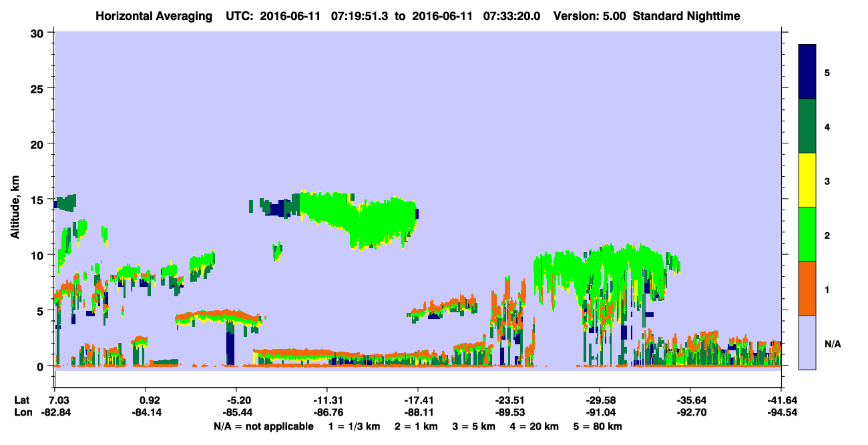Viewport: 868px width, 445px height.
Task: Click the latitude value -17.41
Action: 417,400
